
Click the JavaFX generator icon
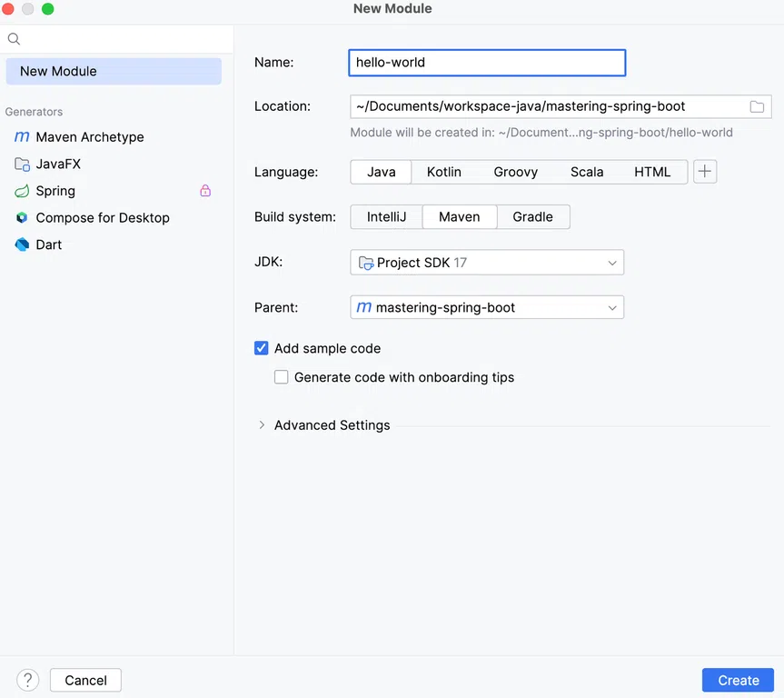22,165
